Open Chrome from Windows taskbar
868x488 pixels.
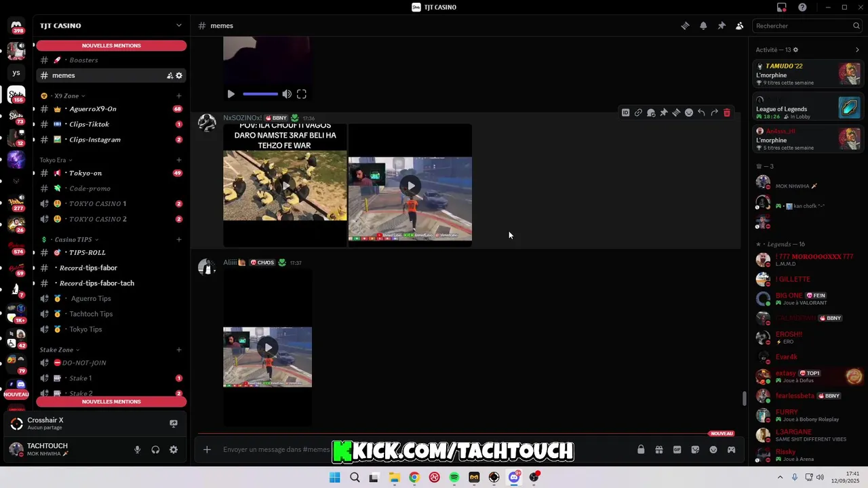(414, 478)
